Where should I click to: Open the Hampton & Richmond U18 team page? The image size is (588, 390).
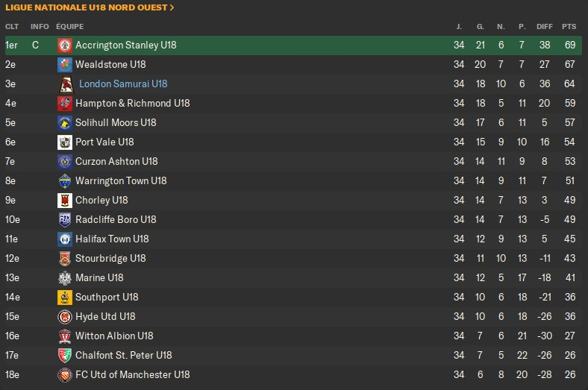pos(133,104)
